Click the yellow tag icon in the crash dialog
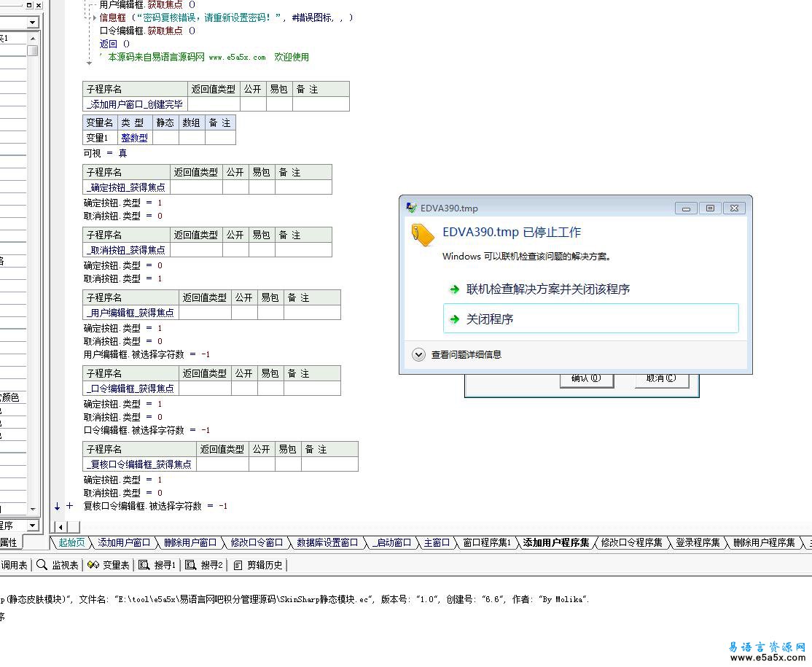The height and width of the screenshot is (667, 812). click(x=423, y=235)
